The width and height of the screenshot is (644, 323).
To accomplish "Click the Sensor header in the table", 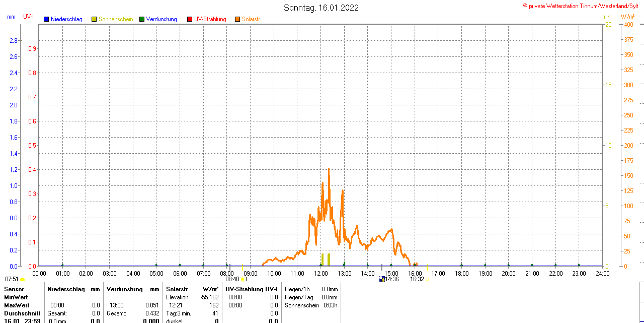I will tap(14, 289).
